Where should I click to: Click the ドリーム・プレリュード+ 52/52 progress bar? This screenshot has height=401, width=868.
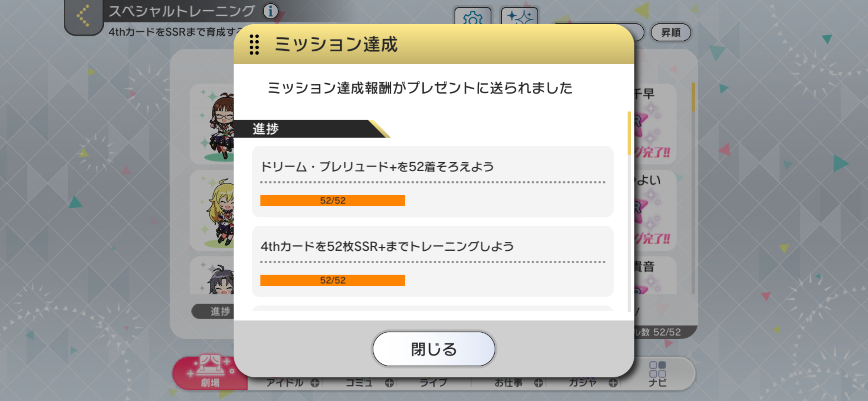coord(332,201)
